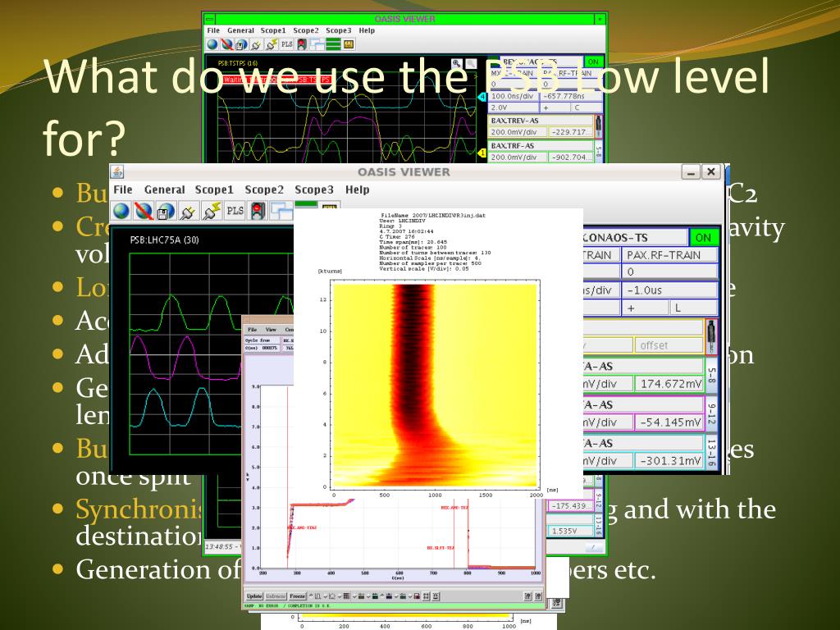Click PAX.RF-TRAIN field in front OASIS Viewer

(x=669, y=255)
